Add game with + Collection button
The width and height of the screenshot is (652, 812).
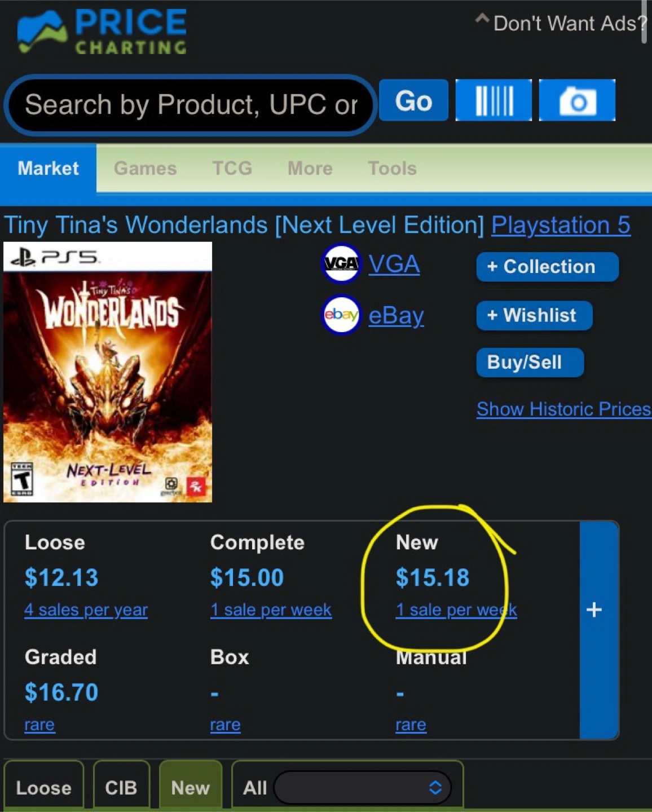548,267
